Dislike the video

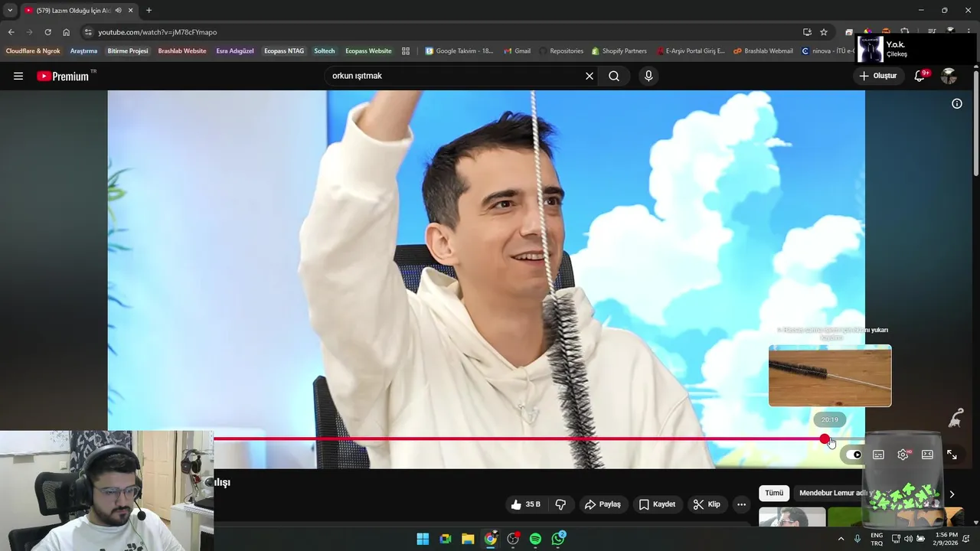[x=560, y=504]
